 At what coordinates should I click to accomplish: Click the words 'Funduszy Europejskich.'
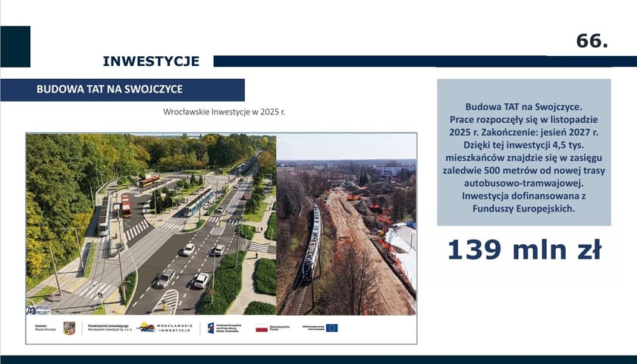click(524, 209)
